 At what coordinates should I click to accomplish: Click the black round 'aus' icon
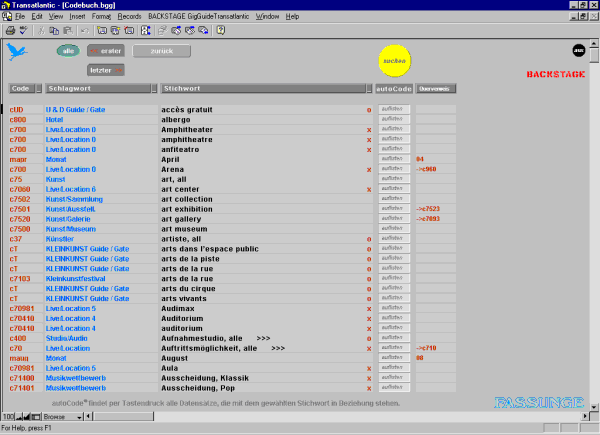[x=578, y=49]
